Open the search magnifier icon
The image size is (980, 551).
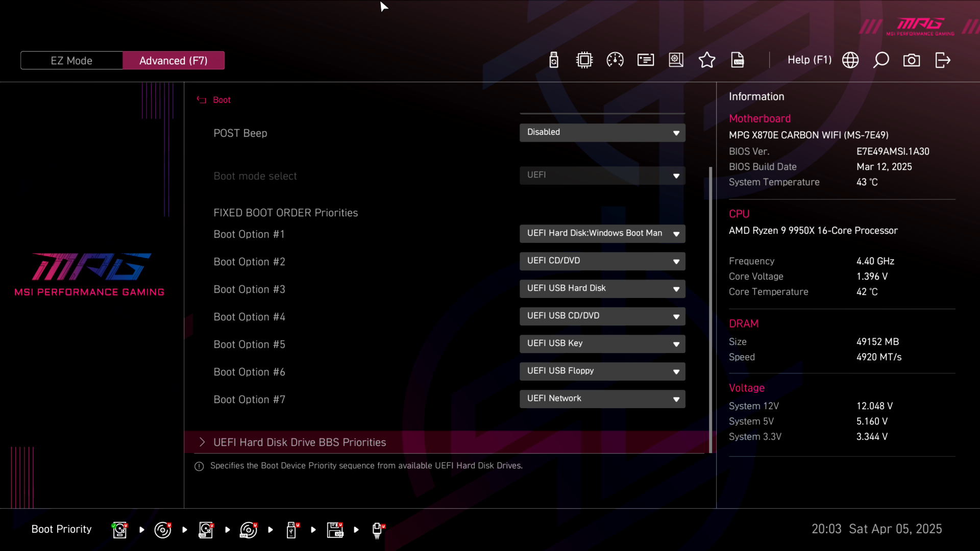tap(881, 60)
